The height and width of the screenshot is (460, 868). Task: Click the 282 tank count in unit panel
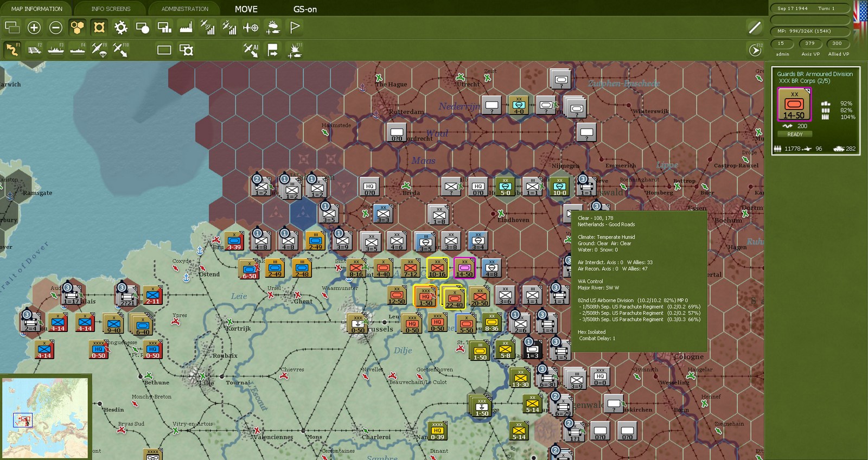click(x=851, y=149)
